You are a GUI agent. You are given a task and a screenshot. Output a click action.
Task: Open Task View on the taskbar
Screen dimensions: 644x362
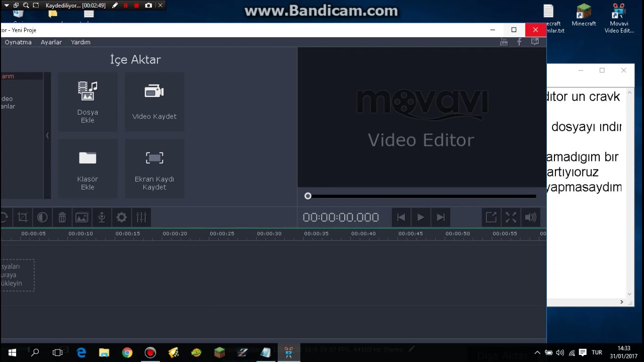click(x=58, y=353)
